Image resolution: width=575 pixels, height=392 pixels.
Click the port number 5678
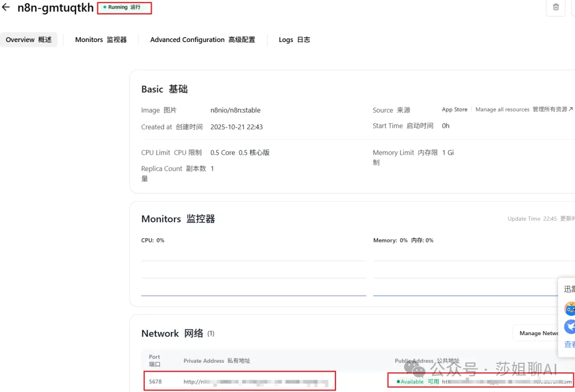coord(155,381)
